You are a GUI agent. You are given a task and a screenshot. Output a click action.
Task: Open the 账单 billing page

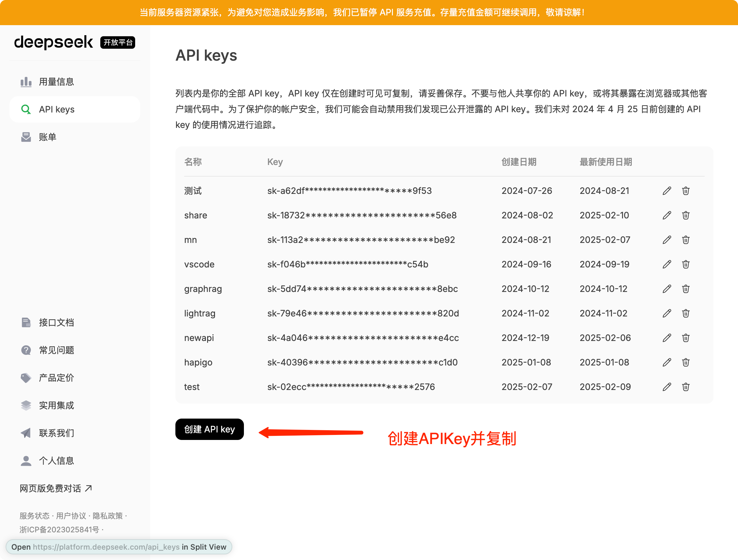(74, 137)
